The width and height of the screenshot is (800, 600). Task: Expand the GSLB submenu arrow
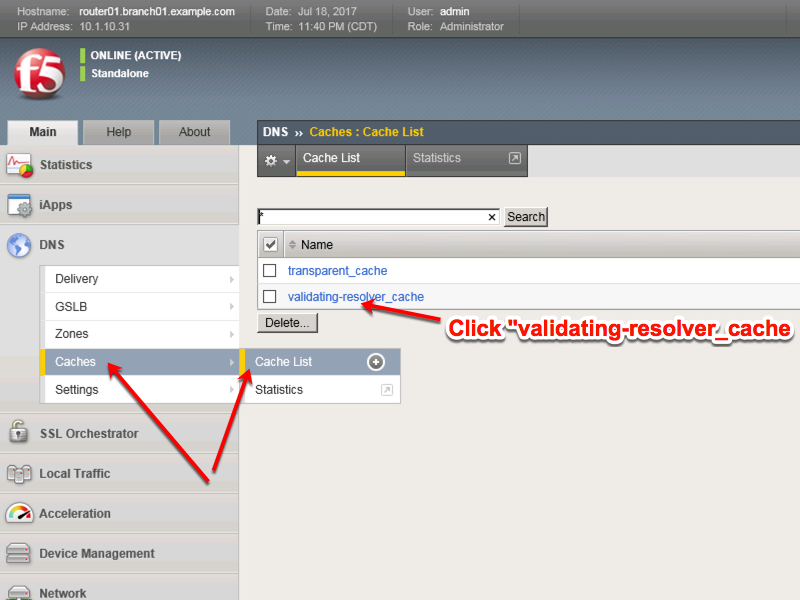(x=232, y=307)
